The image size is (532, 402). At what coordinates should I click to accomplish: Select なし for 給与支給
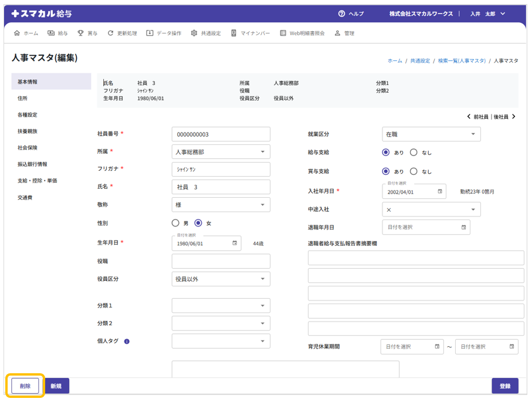tap(414, 153)
